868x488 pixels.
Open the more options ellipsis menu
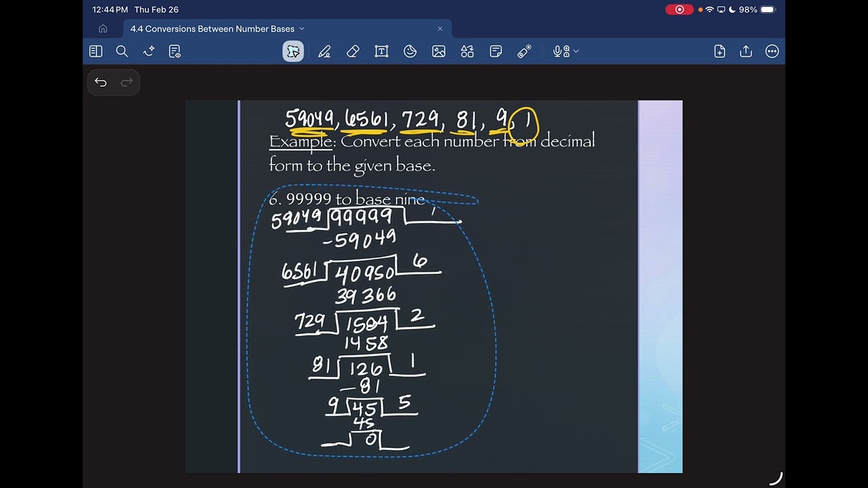(772, 52)
